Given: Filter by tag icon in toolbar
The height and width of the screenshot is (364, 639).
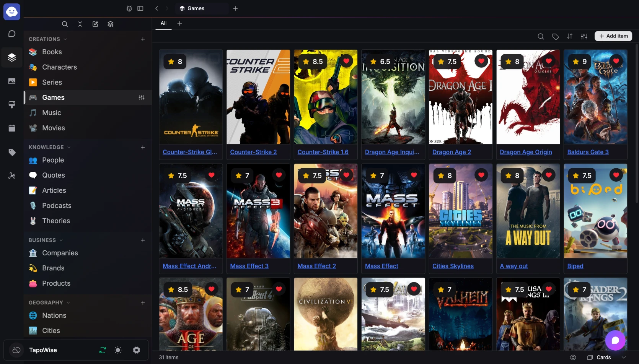Looking at the screenshot, I should pos(555,36).
